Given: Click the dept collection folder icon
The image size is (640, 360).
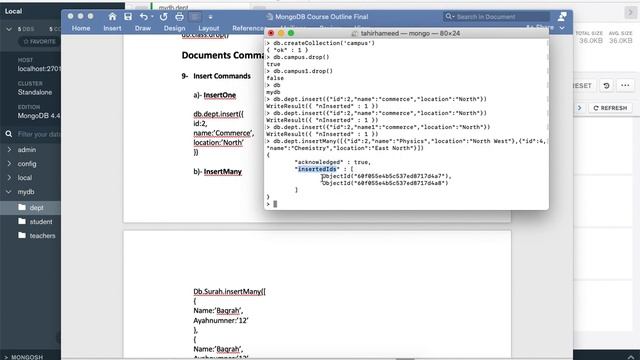Looking at the screenshot, I should tap(22, 207).
